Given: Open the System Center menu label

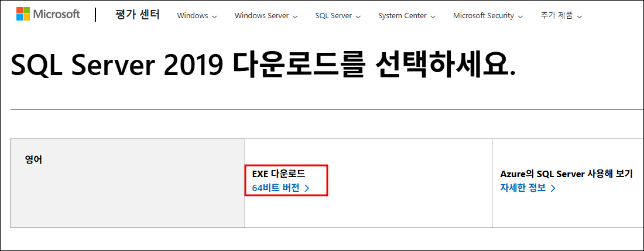Looking at the screenshot, I should coord(402,16).
